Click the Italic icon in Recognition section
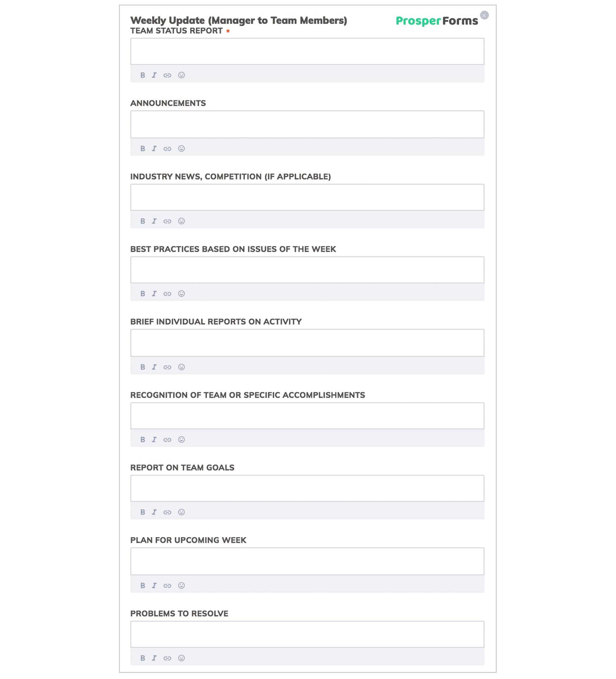 155,439
